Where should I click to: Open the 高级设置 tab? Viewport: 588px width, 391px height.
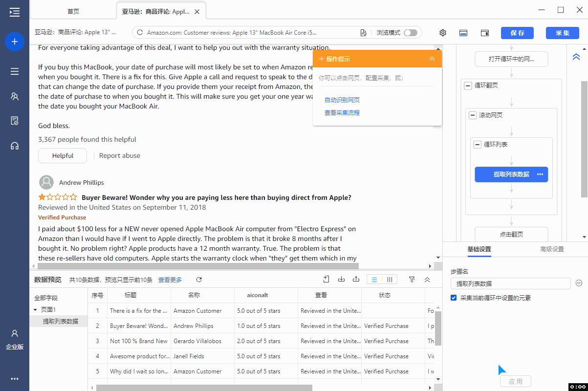[552, 249]
